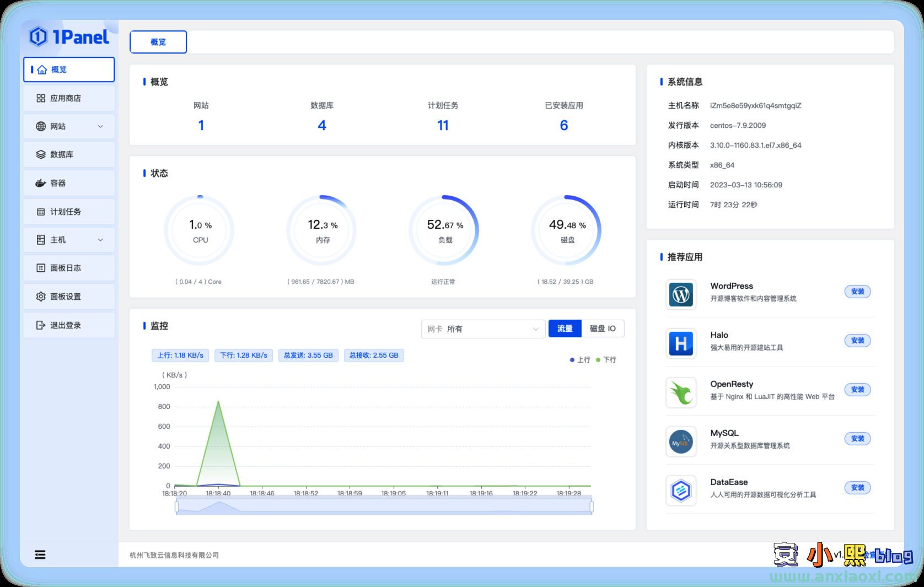Viewport: 924px width, 587px height.
Task: Click release version centos-7.9.2009
Action: point(738,125)
